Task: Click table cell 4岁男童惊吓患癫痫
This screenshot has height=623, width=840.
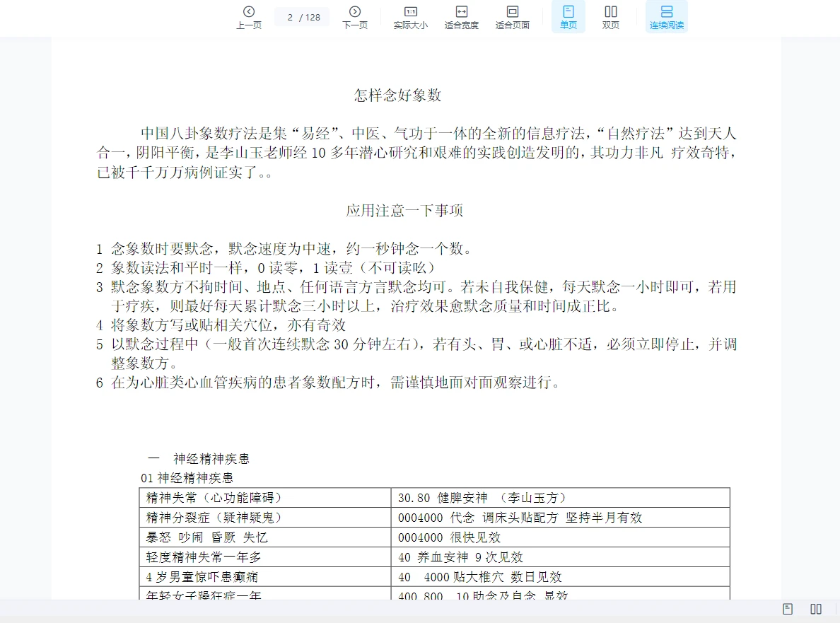Action: (x=265, y=577)
